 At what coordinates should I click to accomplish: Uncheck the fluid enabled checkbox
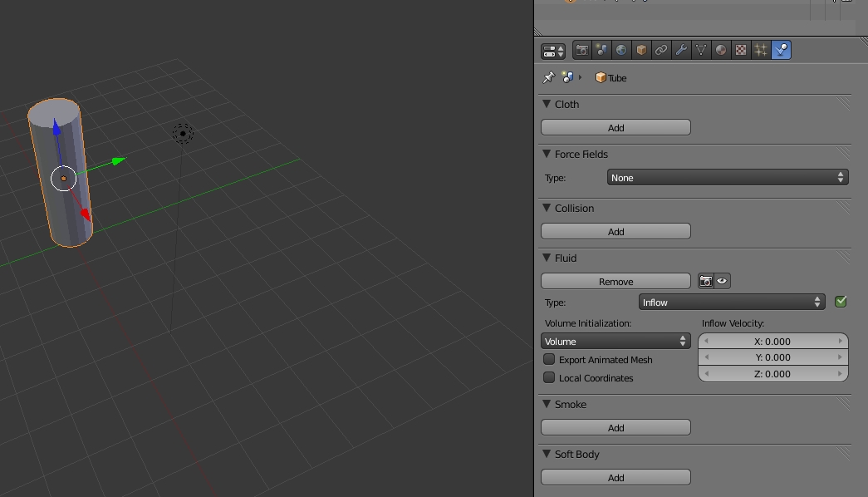(x=841, y=302)
